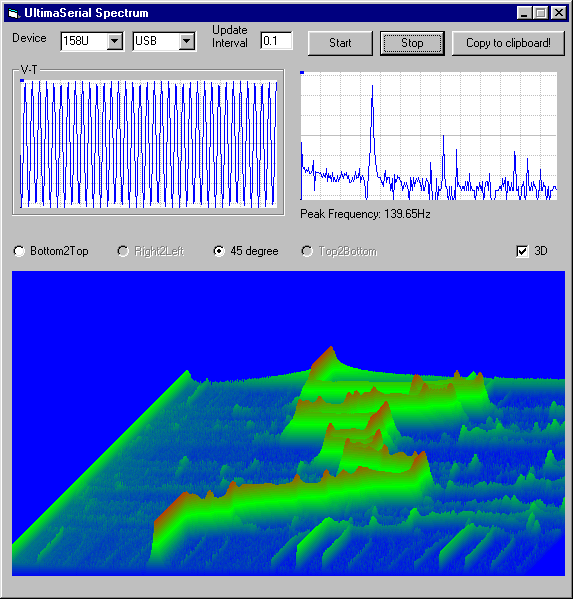Open the 158U device dropdown arrow
573x599 pixels.
115,41
